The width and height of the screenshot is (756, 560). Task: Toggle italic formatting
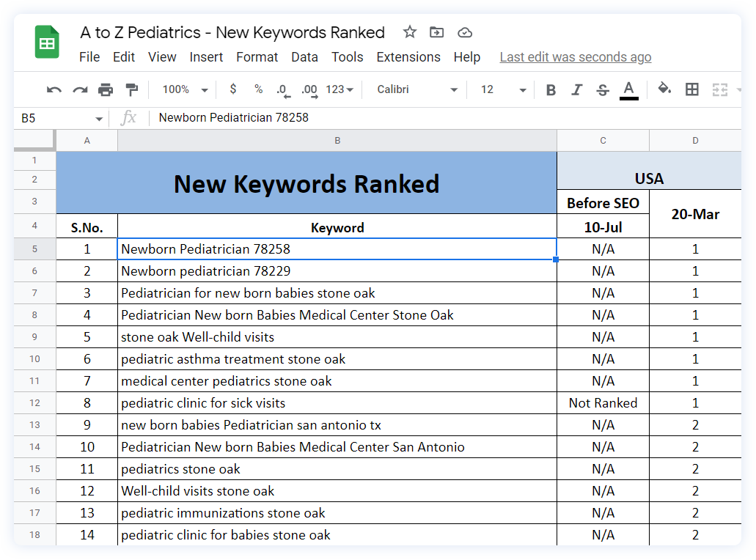(576, 89)
